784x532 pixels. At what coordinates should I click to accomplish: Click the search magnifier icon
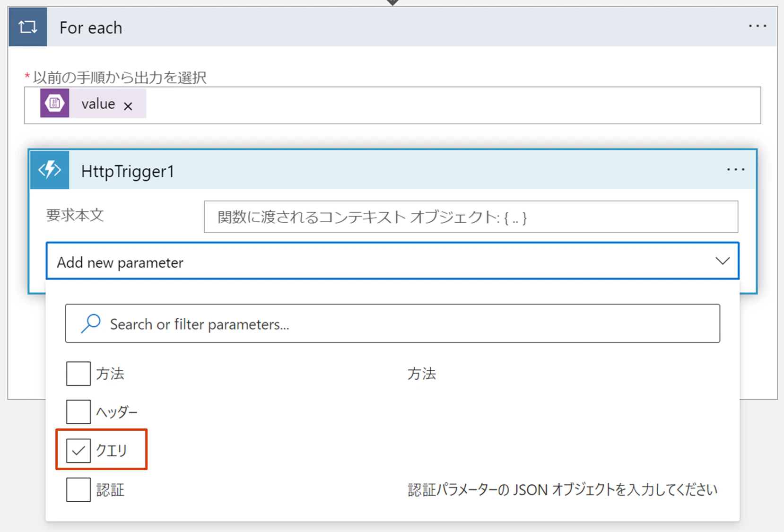point(90,324)
